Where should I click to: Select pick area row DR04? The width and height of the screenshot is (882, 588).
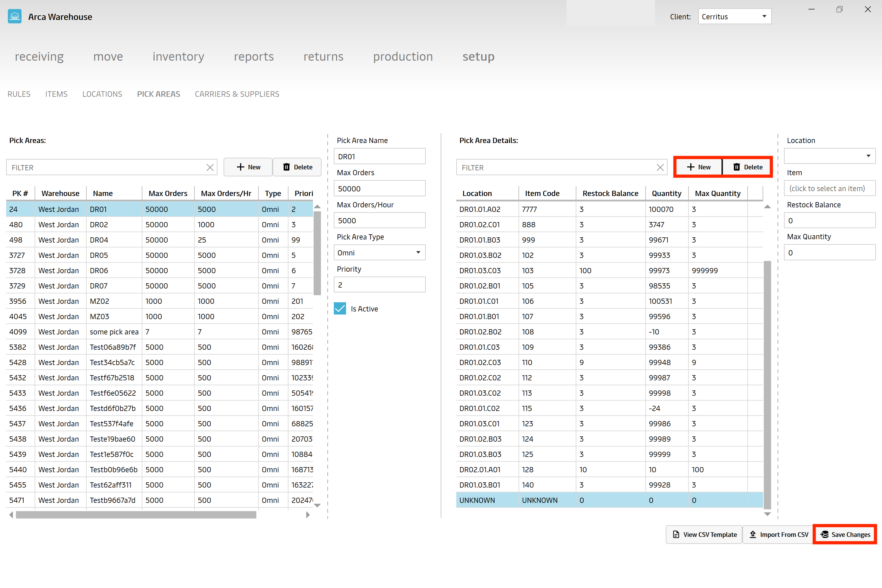coord(159,240)
